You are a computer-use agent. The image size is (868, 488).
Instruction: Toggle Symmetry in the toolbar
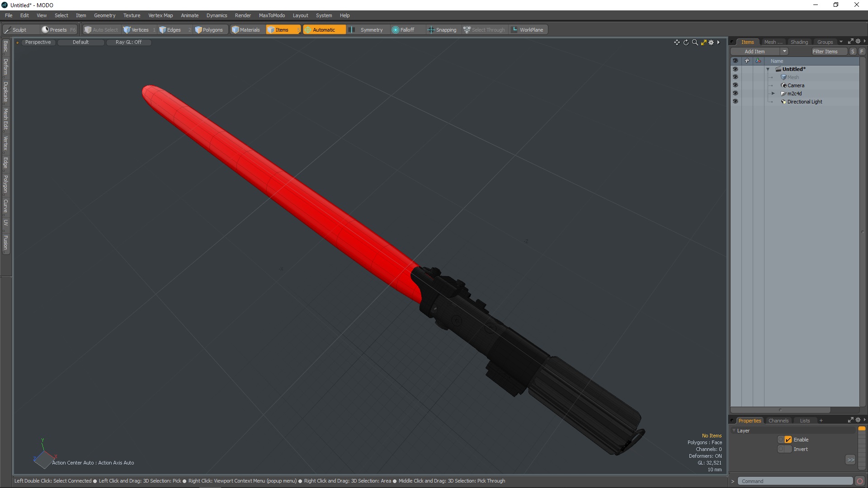click(x=367, y=30)
